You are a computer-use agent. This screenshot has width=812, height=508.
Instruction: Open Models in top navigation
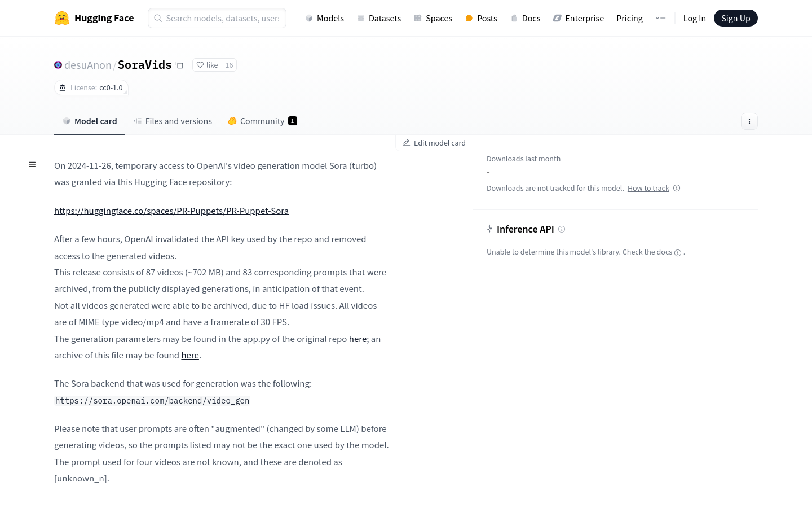324,18
